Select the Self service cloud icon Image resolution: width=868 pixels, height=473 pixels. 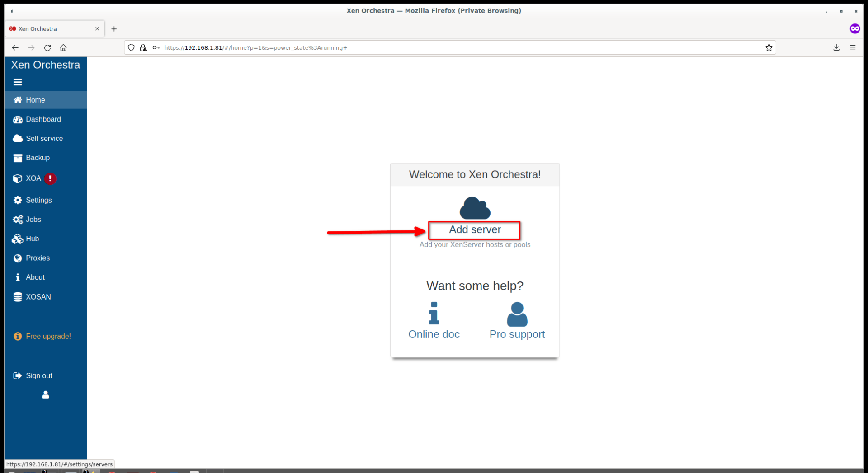pyautogui.click(x=18, y=138)
